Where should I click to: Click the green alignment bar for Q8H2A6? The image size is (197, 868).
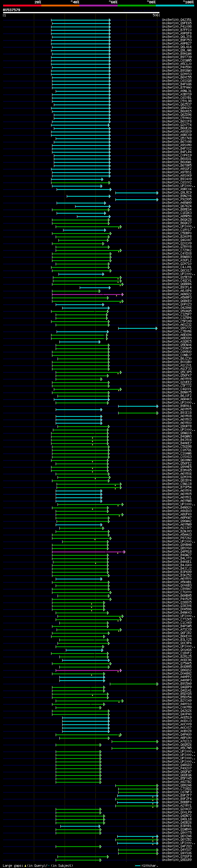tap(137, 786)
